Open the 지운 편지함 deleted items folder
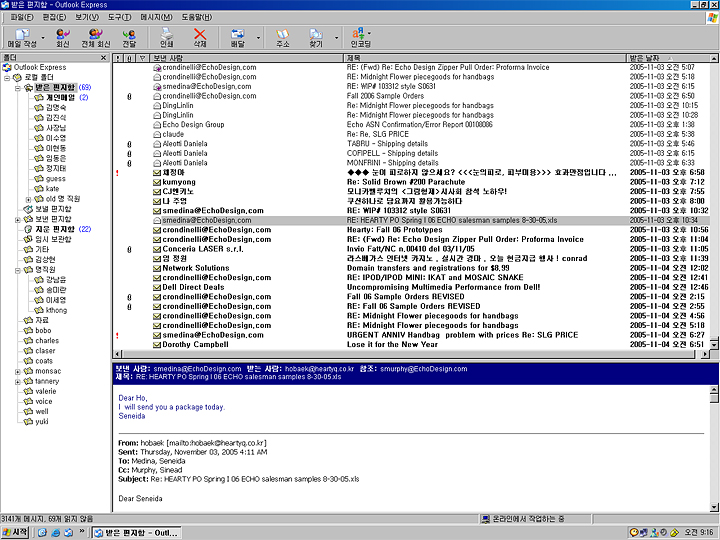This screenshot has width=720, height=540. click(55, 229)
